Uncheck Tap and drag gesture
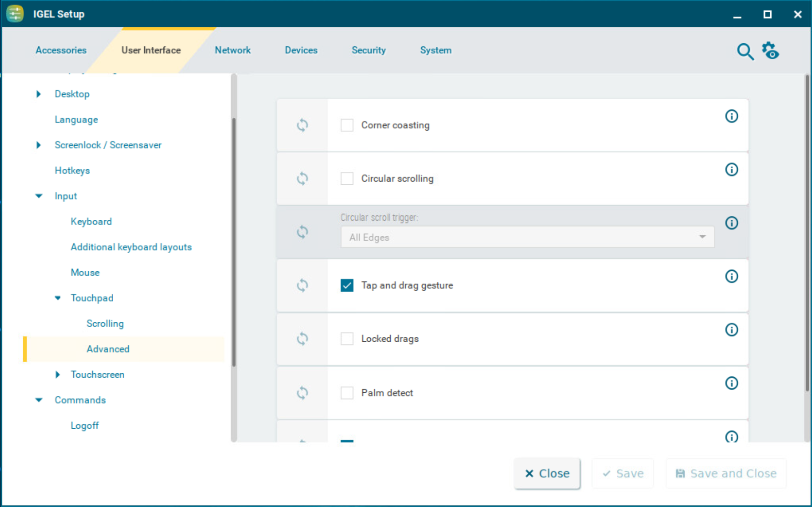Viewport: 812px width, 507px height. (347, 285)
